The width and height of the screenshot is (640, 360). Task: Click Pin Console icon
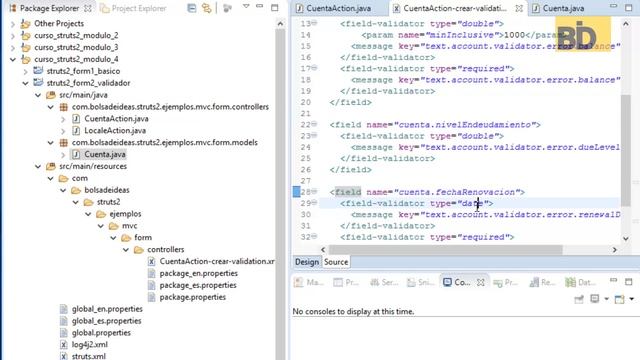coord(579,300)
